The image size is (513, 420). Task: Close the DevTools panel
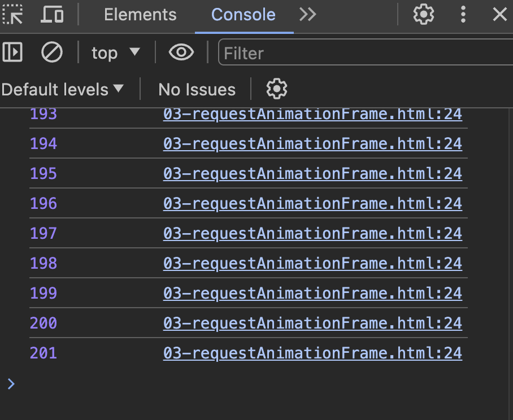click(x=500, y=15)
